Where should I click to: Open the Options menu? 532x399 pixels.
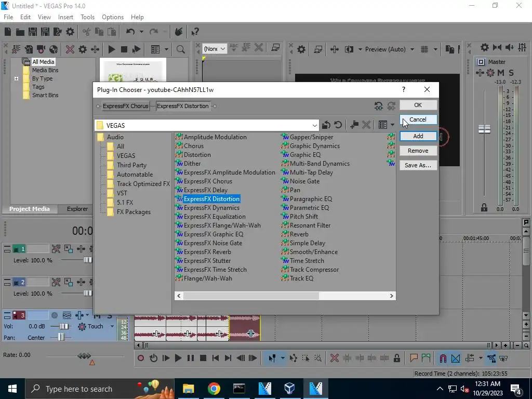point(113,17)
